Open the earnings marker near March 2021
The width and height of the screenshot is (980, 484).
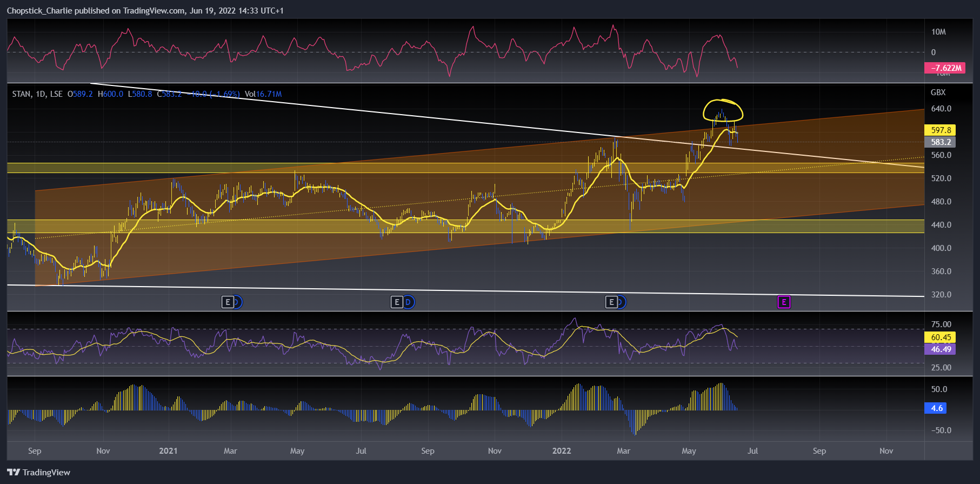pos(228,302)
